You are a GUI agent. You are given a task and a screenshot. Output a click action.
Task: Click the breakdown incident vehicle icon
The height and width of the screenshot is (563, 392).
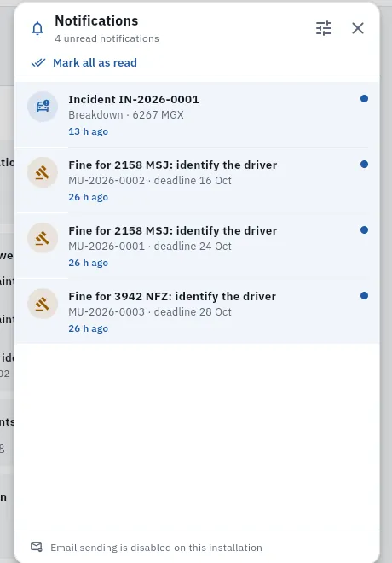tap(43, 107)
